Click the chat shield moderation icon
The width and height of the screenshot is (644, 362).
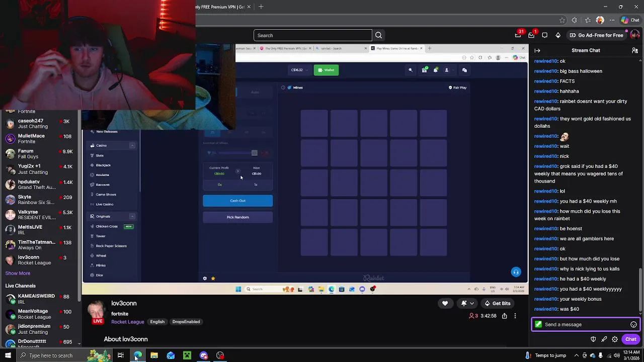point(593,339)
